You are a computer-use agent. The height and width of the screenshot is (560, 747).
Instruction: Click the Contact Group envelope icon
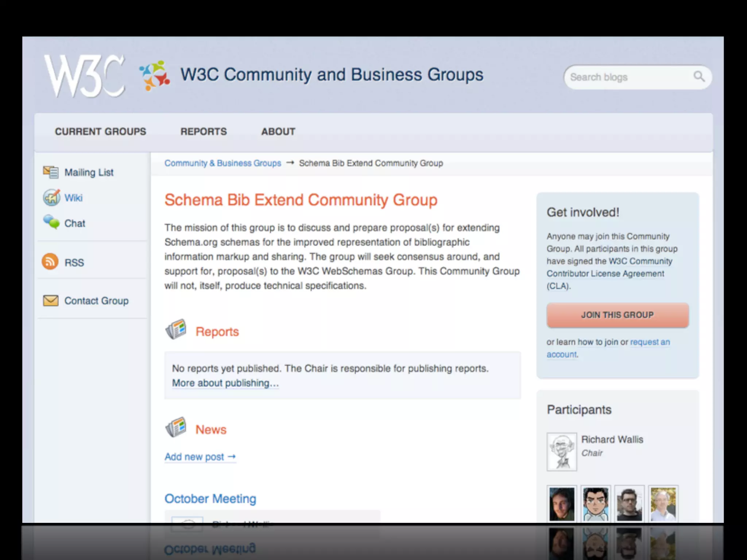(51, 301)
